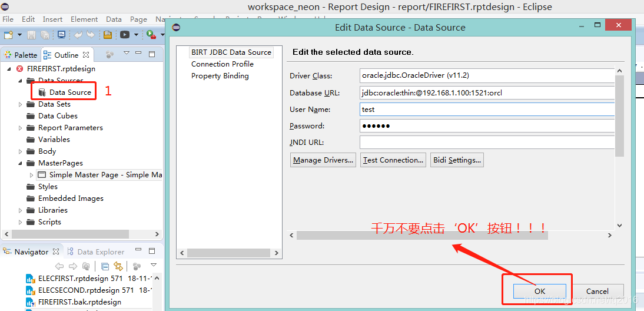Click the Database URL field

point(487,93)
